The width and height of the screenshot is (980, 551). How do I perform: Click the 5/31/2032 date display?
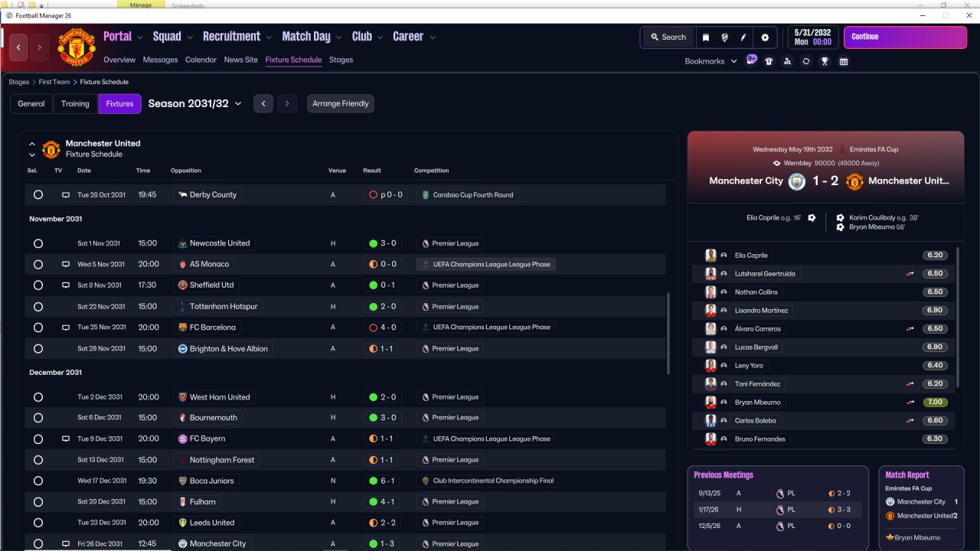(x=812, y=32)
